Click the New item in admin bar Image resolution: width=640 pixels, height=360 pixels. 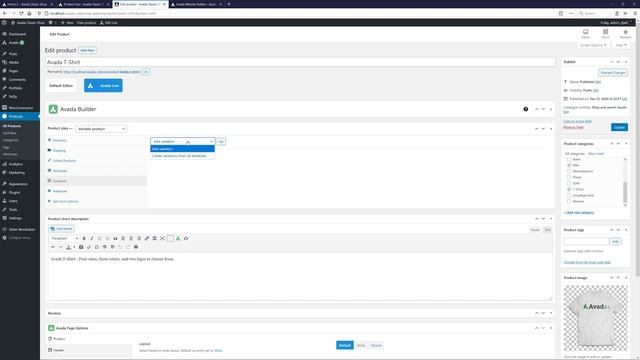point(67,22)
